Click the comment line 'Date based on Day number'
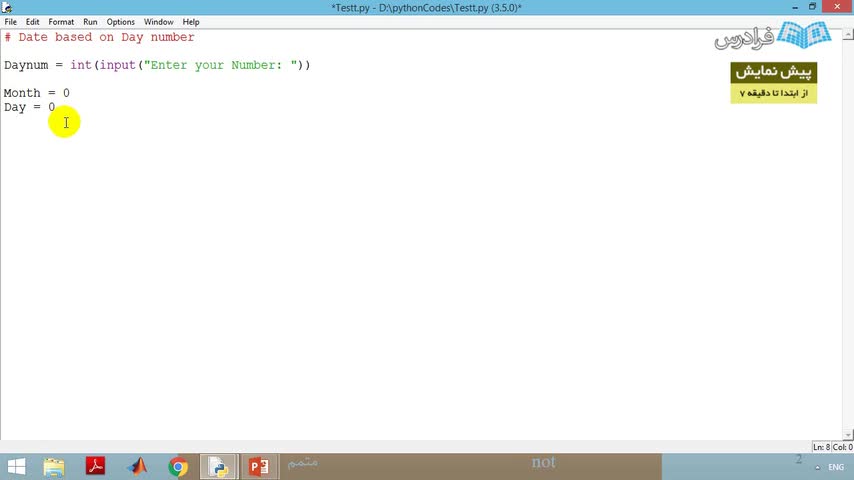This screenshot has width=854, height=480. [99, 37]
